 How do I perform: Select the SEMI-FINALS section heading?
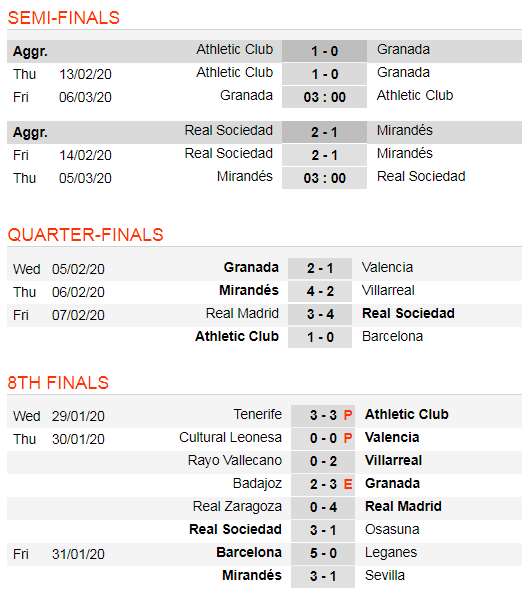tap(63, 18)
